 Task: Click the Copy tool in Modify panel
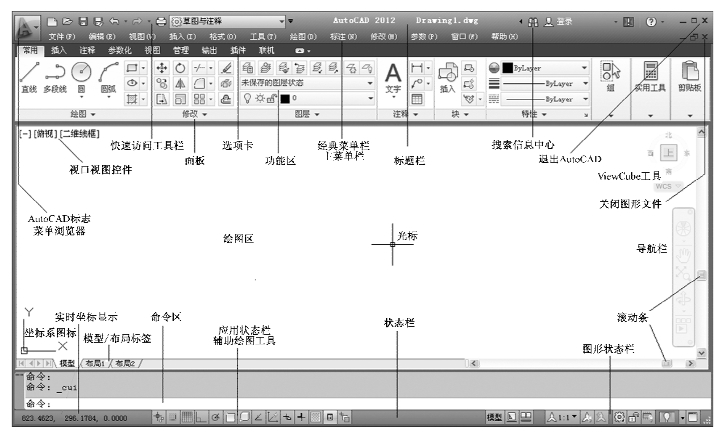click(162, 84)
